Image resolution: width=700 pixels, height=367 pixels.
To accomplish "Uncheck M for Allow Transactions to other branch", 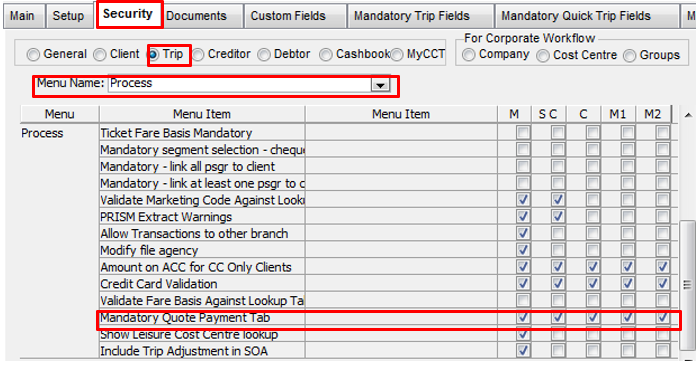I will [523, 233].
